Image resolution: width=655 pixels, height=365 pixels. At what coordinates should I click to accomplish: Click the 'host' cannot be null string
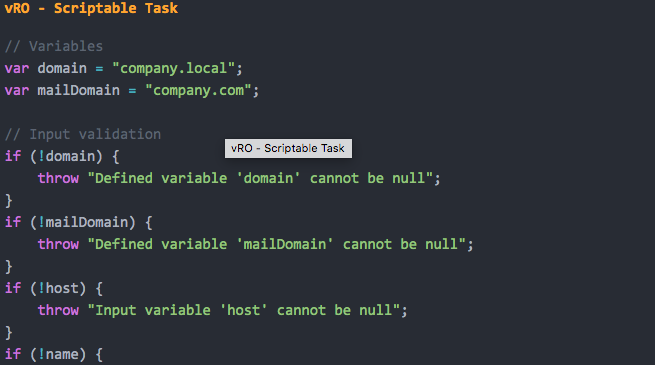tap(244, 310)
